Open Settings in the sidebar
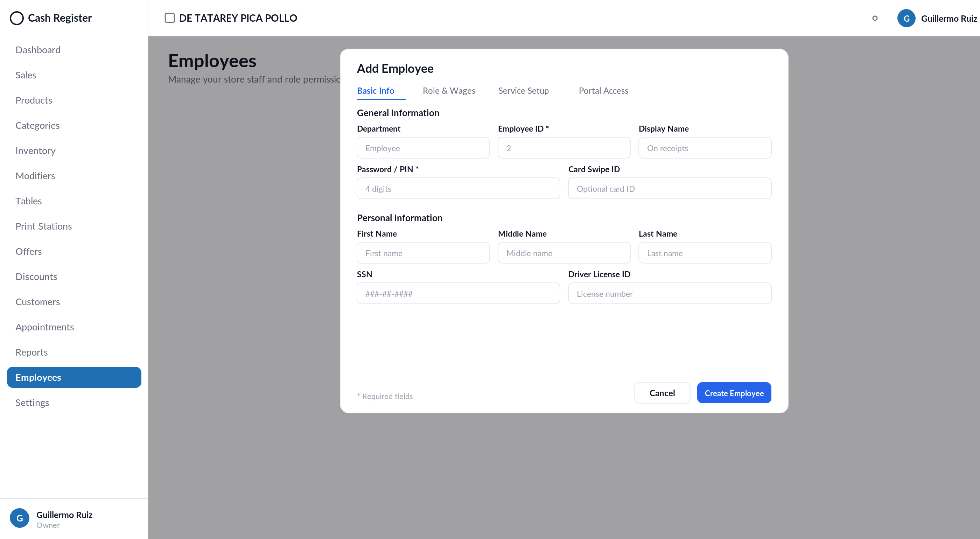The image size is (980, 539). point(74,402)
